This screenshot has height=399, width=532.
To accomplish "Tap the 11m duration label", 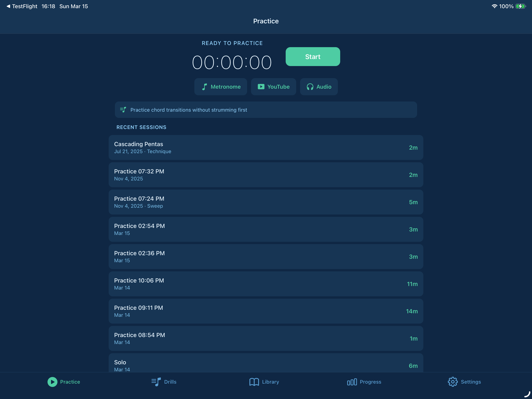I will [412, 284].
